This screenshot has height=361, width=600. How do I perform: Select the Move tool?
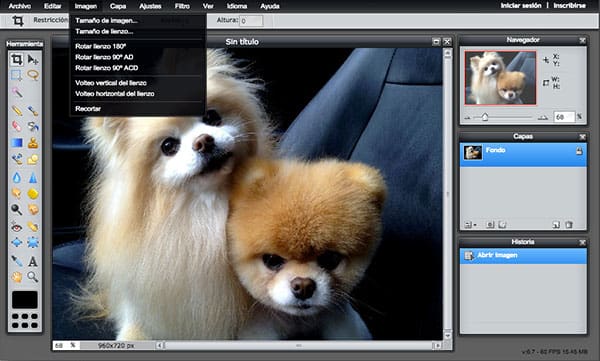tap(33, 59)
